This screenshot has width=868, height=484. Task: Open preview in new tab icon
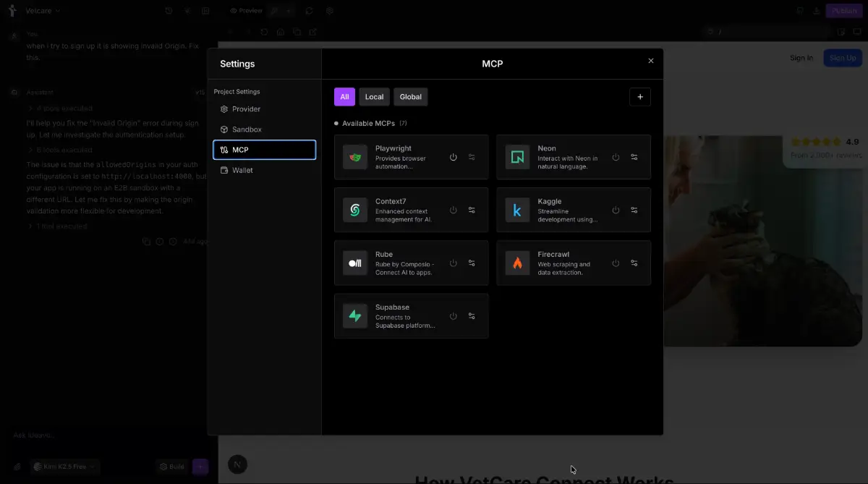[313, 32]
